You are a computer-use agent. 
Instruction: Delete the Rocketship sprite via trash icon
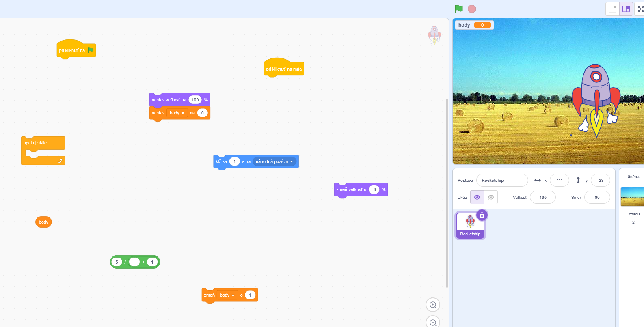click(482, 215)
